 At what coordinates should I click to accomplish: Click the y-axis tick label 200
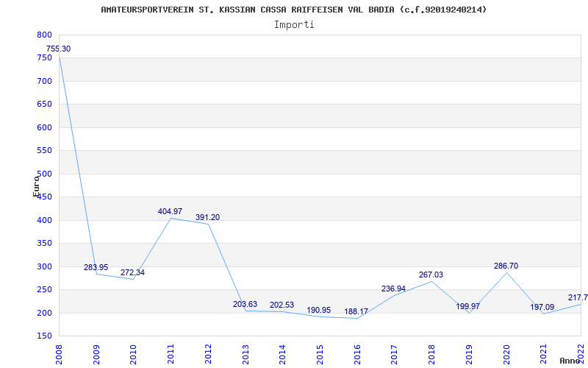point(44,314)
